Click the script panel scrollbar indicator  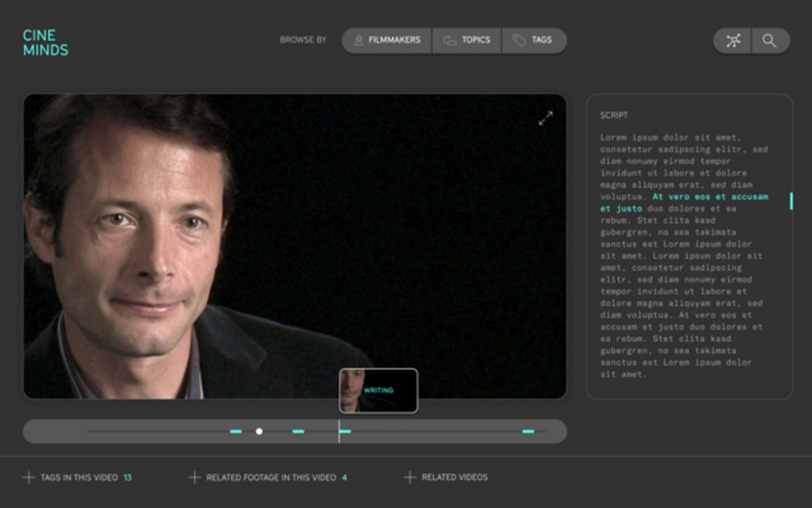click(x=791, y=201)
